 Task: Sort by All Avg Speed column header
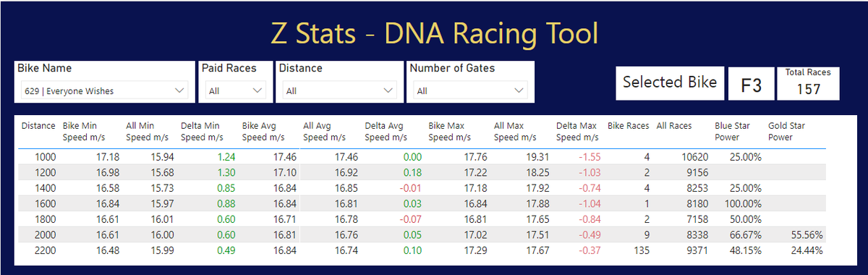[325, 131]
